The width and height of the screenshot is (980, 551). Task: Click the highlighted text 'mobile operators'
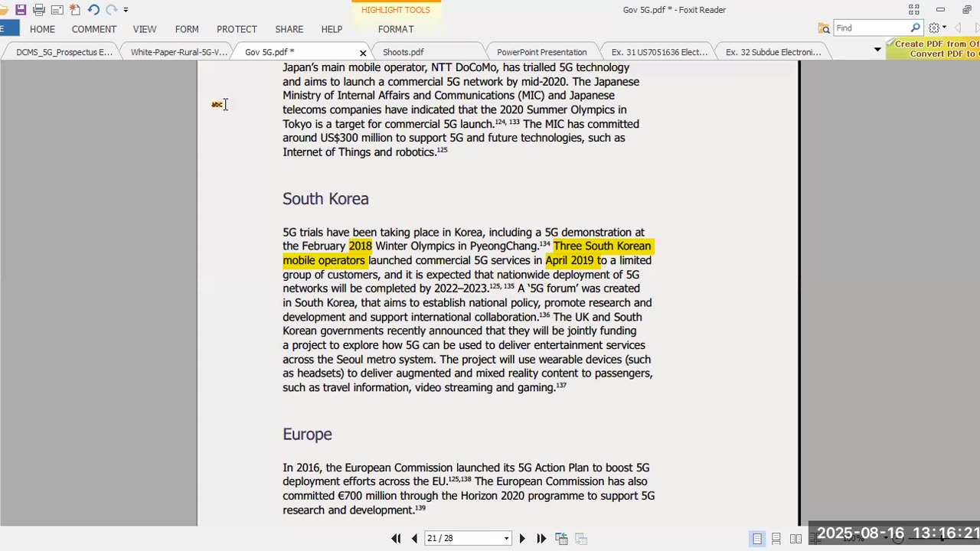324,260
